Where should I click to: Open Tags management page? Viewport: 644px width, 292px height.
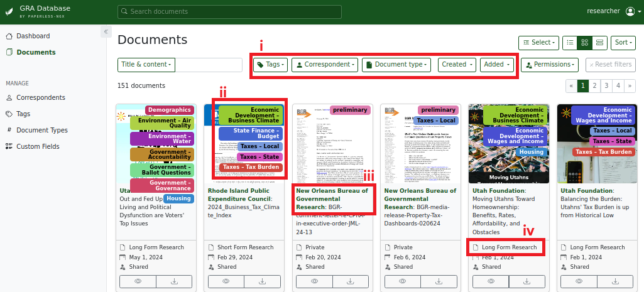(23, 114)
